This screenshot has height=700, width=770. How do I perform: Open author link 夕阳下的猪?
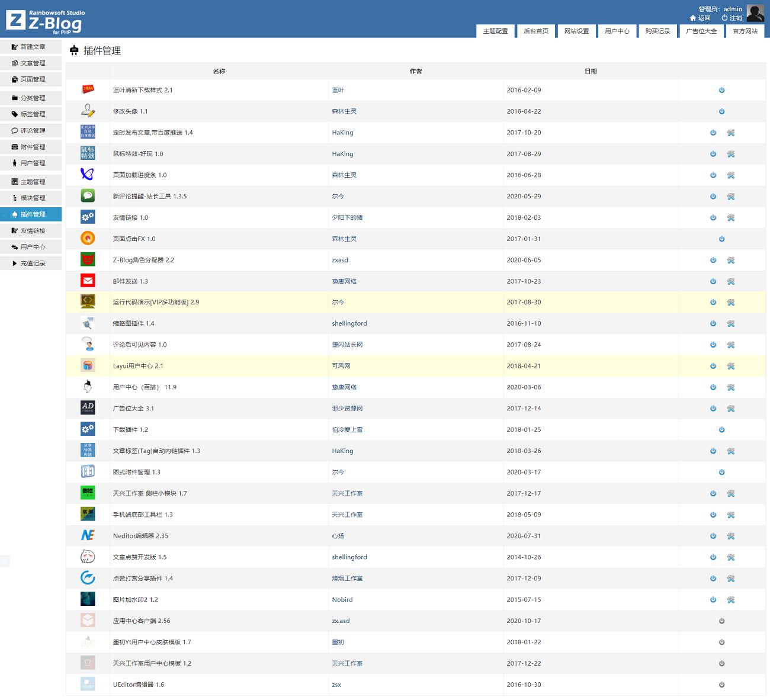click(x=347, y=218)
